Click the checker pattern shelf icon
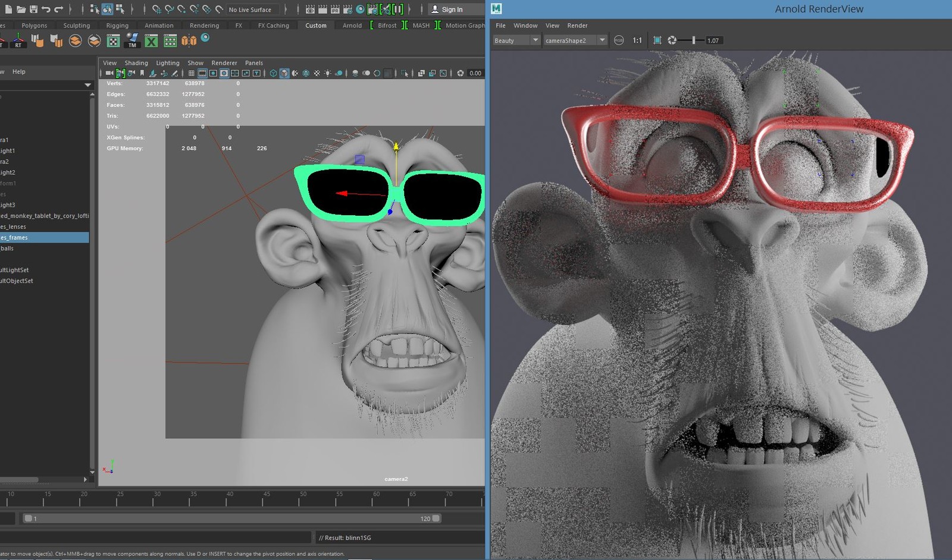This screenshot has width=952, height=560. [113, 40]
